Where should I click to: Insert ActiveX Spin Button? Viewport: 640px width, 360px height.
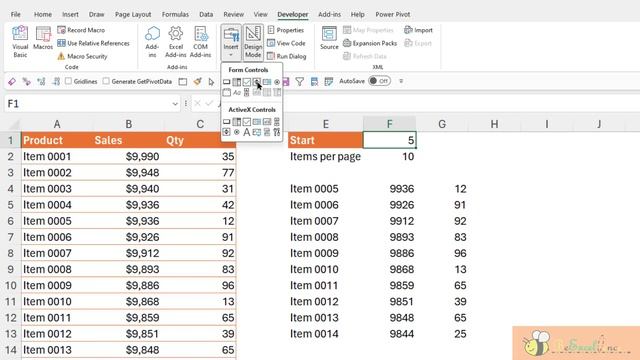(x=227, y=132)
